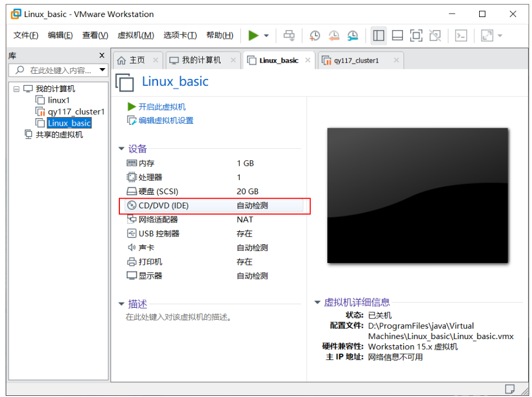
Task: Close the 库 library panel
Action: coord(102,55)
